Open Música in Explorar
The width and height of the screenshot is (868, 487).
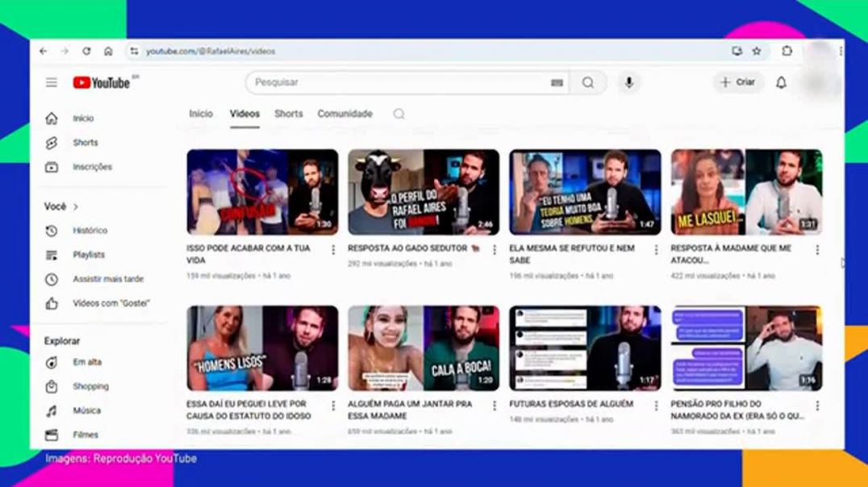(x=86, y=411)
